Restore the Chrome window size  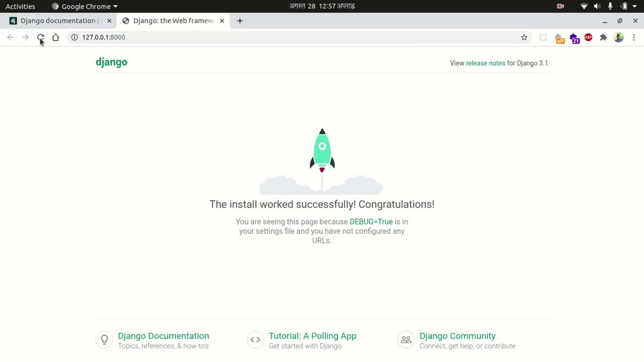[620, 21]
